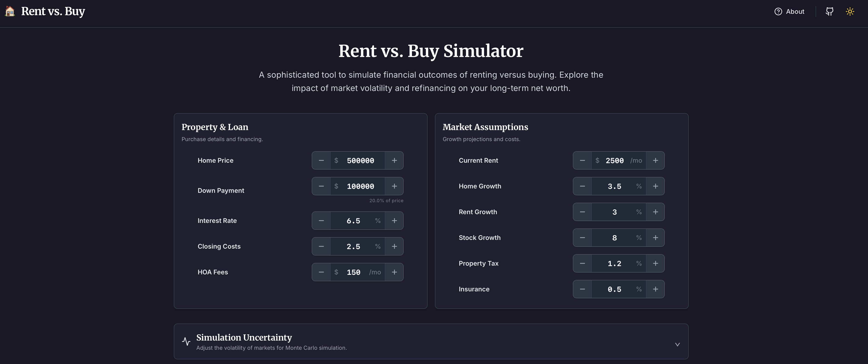Click the minus button for Insurance
868x364 pixels.
click(x=582, y=289)
